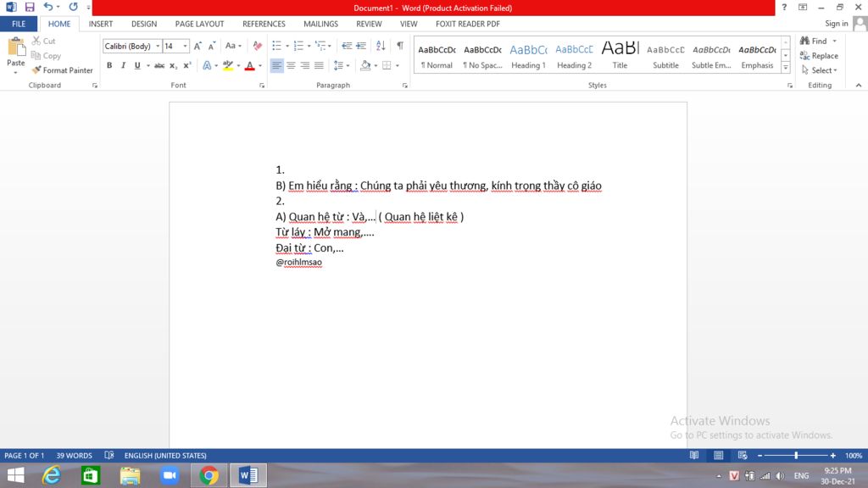Align text to the right
Image resolution: width=868 pixels, height=488 pixels.
pos(304,66)
